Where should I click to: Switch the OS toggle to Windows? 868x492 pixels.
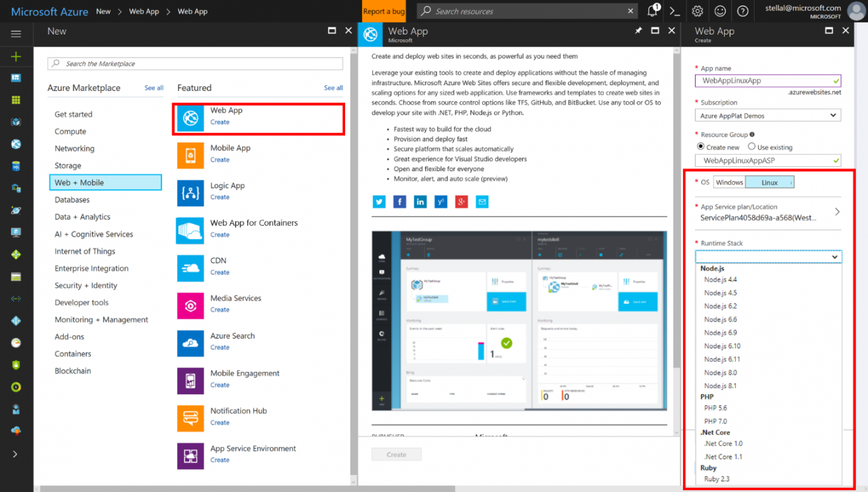point(729,182)
